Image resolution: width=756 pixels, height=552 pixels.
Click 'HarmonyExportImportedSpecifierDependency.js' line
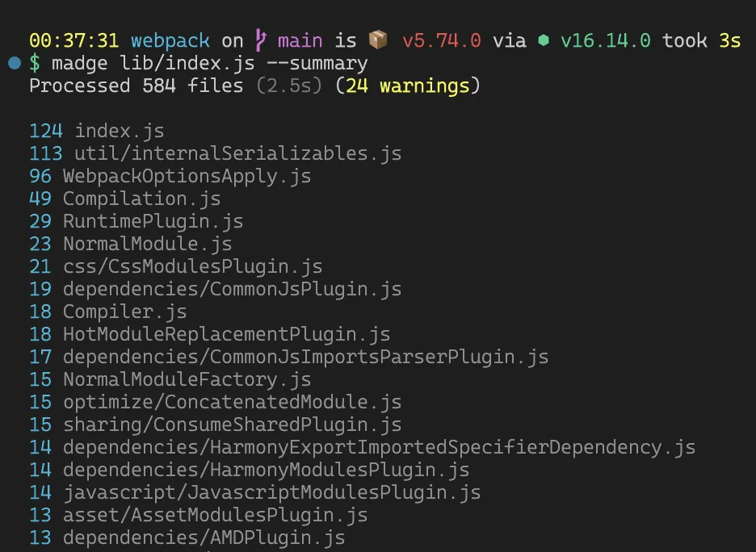point(362,447)
